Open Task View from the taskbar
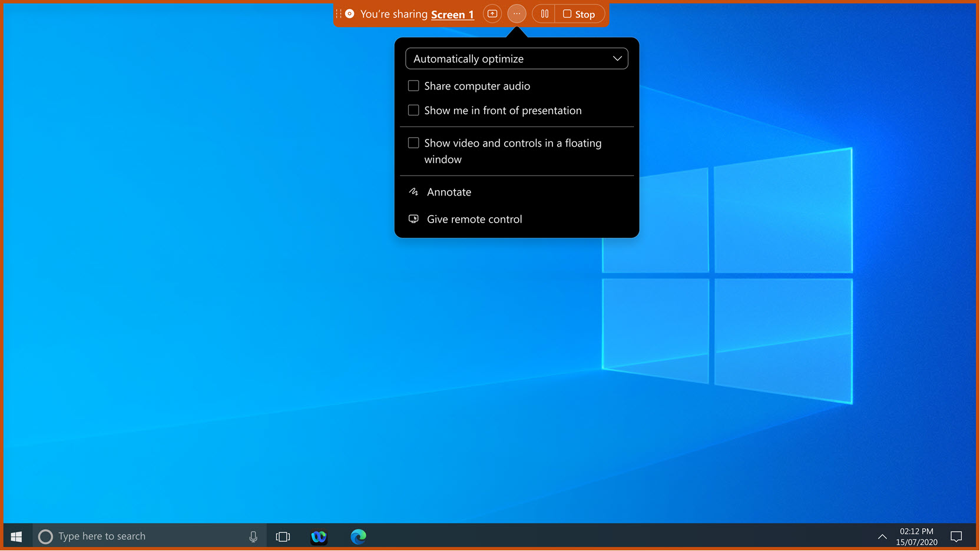The width and height of the screenshot is (980, 551). (283, 536)
